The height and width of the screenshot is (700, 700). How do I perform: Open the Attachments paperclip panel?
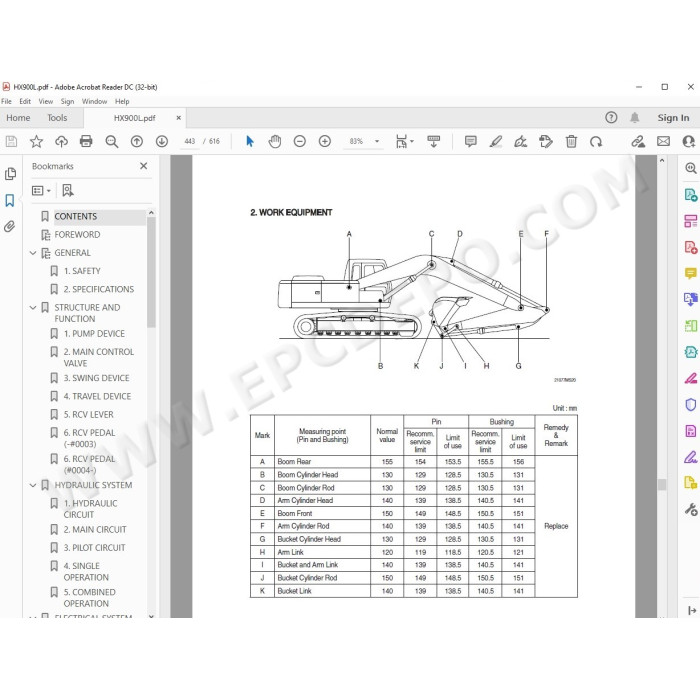tap(9, 227)
